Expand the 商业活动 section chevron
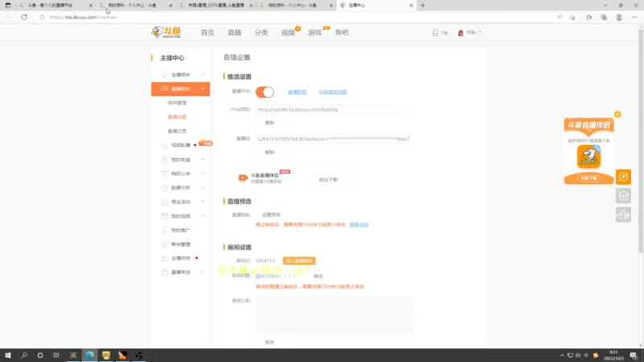The height and width of the screenshot is (362, 644). pos(203,202)
